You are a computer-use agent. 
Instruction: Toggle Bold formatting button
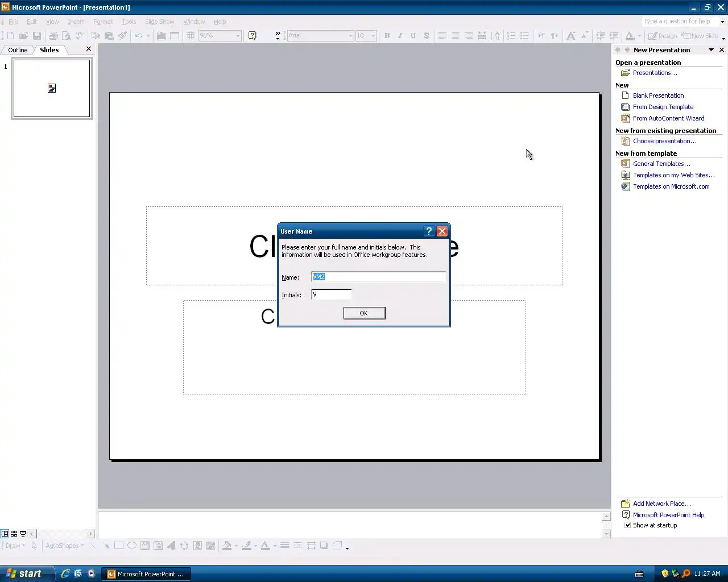click(x=387, y=36)
